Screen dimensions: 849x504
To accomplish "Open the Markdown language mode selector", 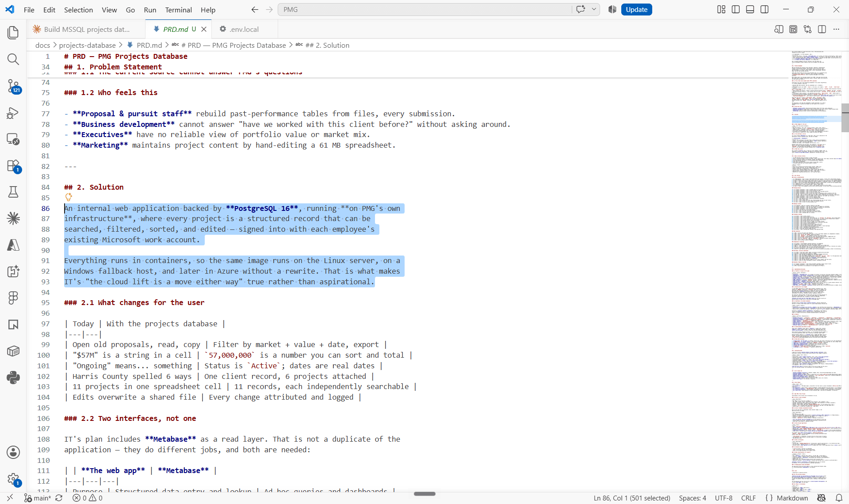I will [x=792, y=498].
